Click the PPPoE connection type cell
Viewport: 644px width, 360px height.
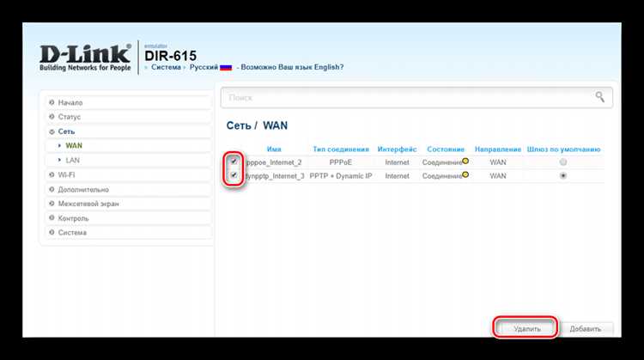click(x=341, y=162)
